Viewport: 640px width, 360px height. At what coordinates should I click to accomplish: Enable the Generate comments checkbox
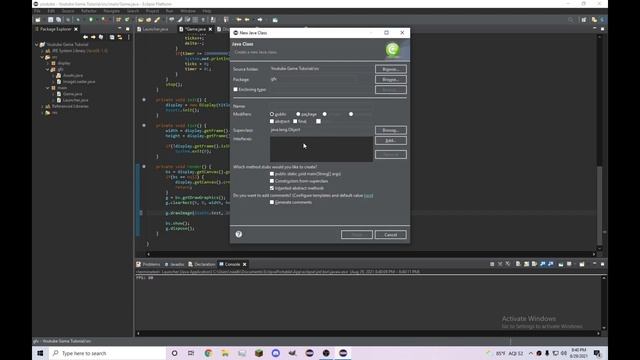pos(272,202)
